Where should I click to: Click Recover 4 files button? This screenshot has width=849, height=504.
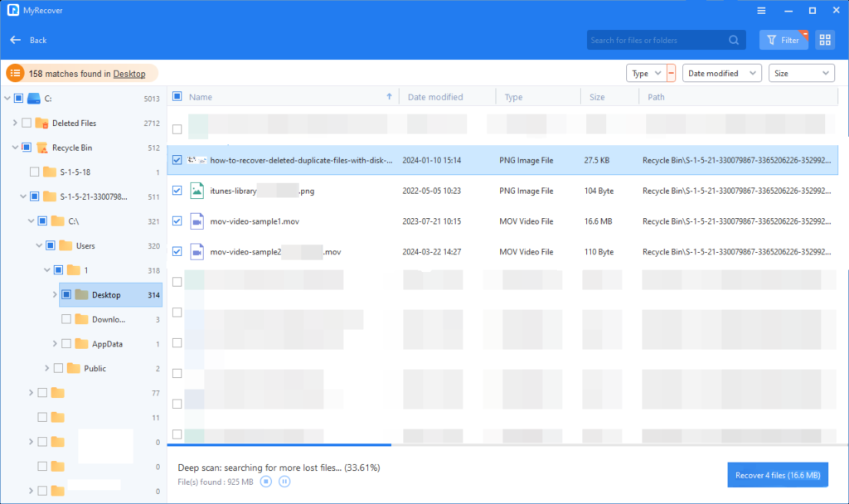tap(777, 474)
